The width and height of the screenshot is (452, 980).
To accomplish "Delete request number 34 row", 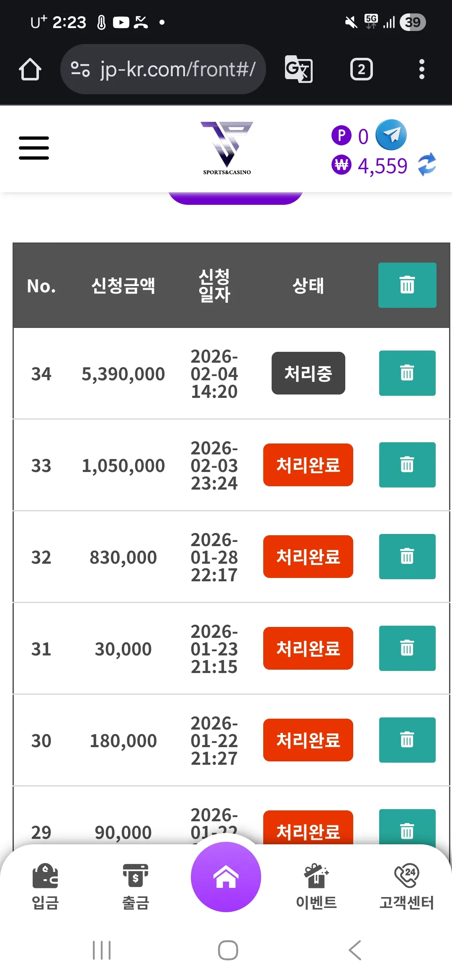I will click(x=407, y=373).
